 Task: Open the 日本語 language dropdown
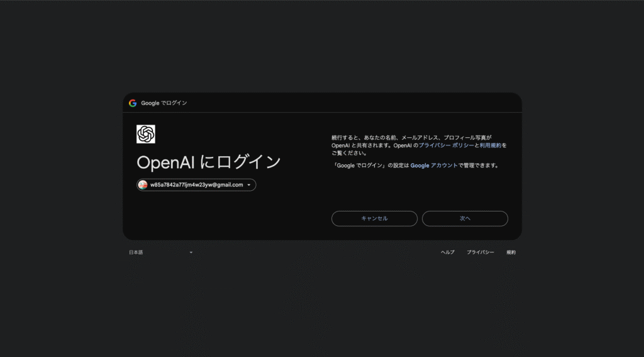(x=161, y=252)
